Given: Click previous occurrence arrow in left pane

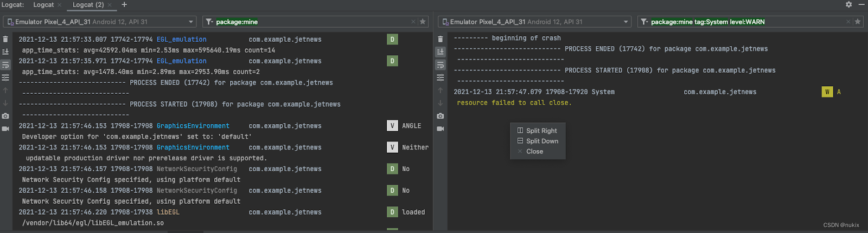Looking at the screenshot, I should [5, 90].
